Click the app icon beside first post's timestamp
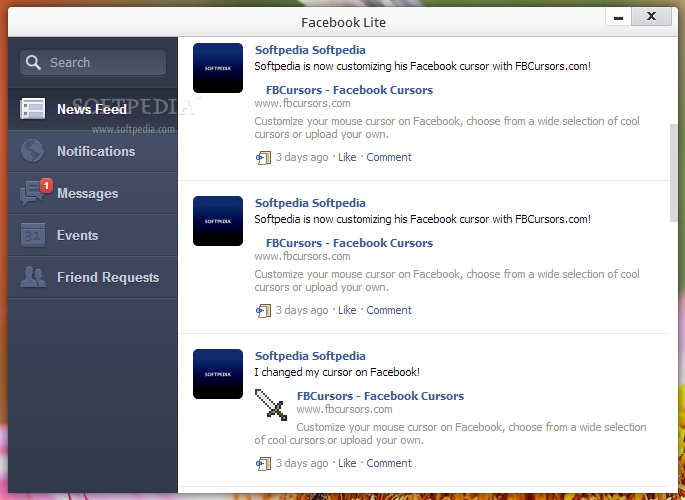Image resolution: width=685 pixels, height=500 pixels. click(x=263, y=158)
